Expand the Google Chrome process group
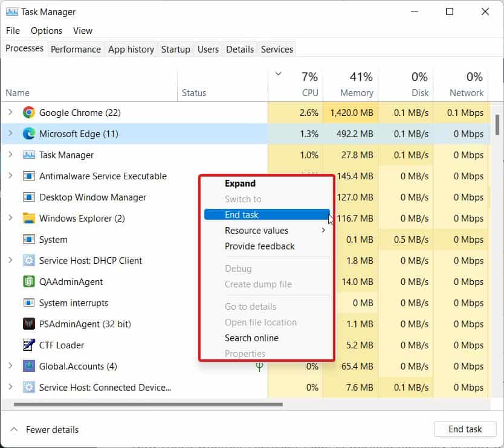The width and height of the screenshot is (504, 448). click(10, 112)
